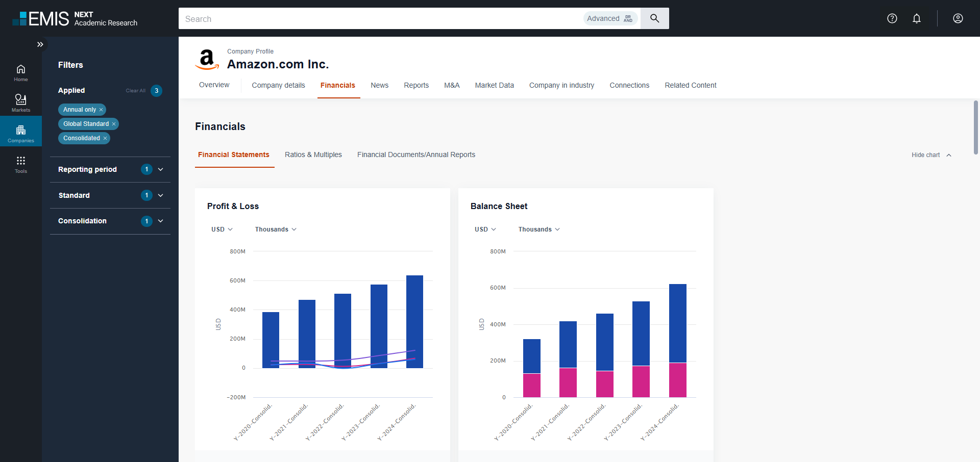Open the Tools grid icon
The height and width of the screenshot is (462, 980).
tap(20, 164)
